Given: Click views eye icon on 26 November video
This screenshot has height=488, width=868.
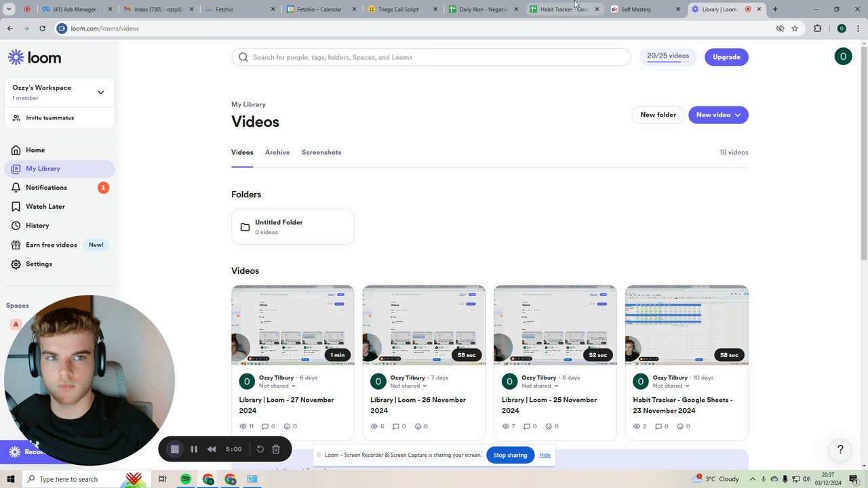Looking at the screenshot, I should (375, 426).
